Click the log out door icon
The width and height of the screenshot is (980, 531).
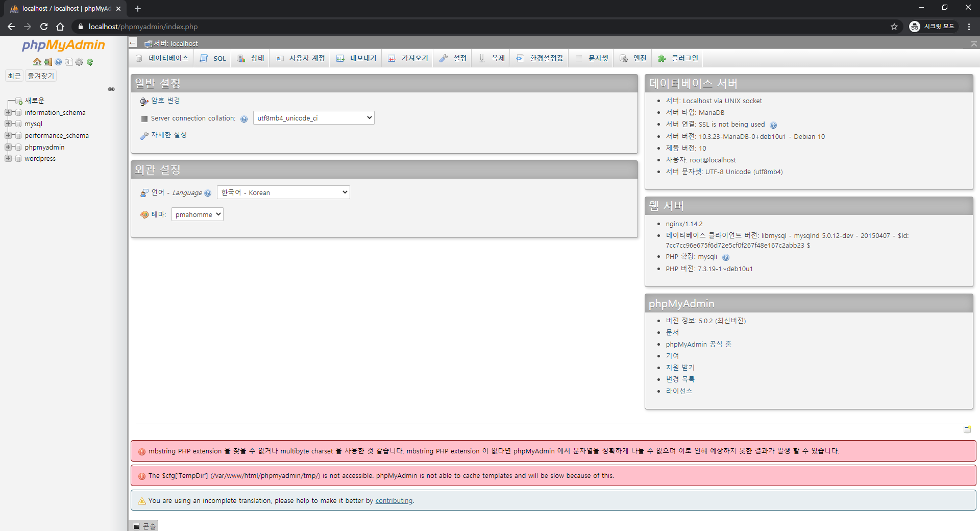[48, 62]
